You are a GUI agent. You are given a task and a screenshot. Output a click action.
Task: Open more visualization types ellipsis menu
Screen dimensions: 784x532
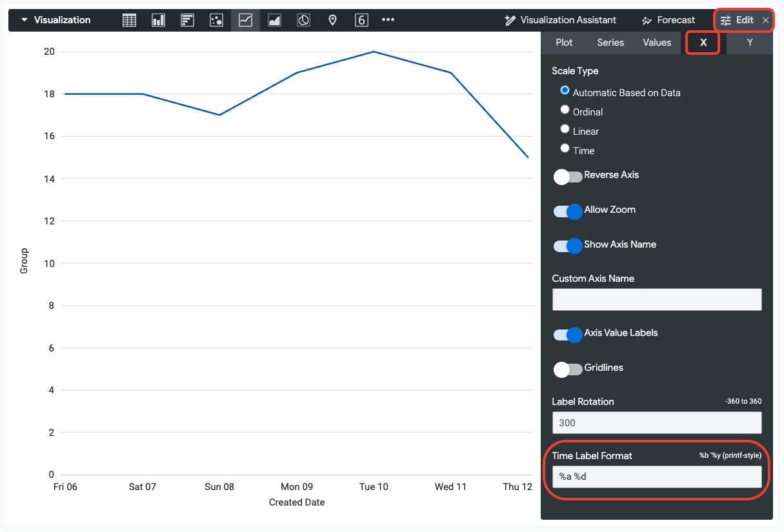[388, 20]
